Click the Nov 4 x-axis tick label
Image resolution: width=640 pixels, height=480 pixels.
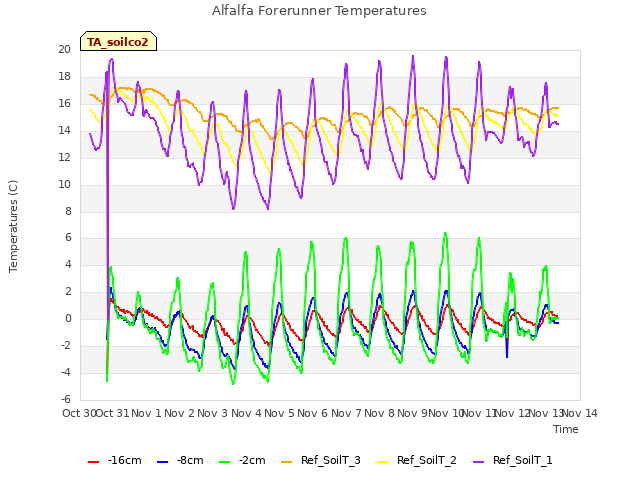pos(246,413)
